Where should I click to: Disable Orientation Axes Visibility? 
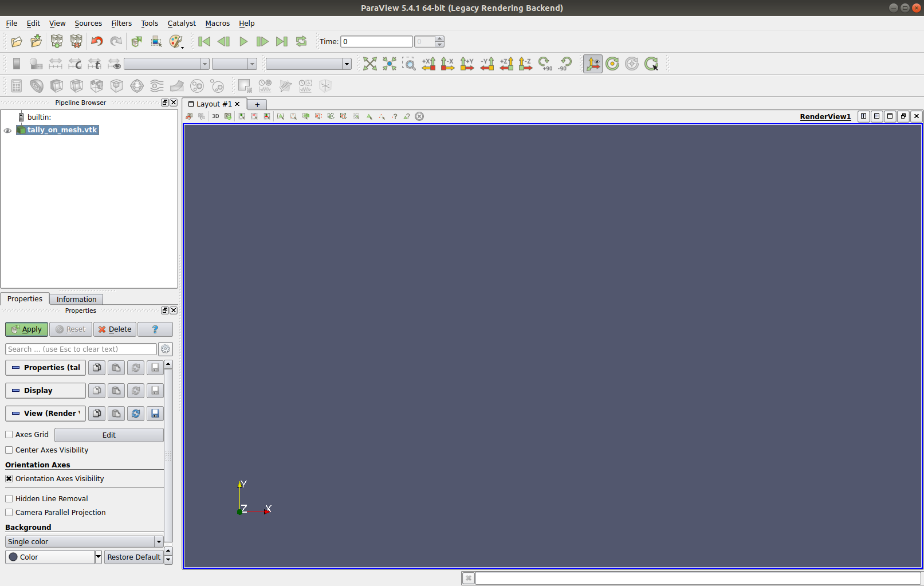(9, 478)
